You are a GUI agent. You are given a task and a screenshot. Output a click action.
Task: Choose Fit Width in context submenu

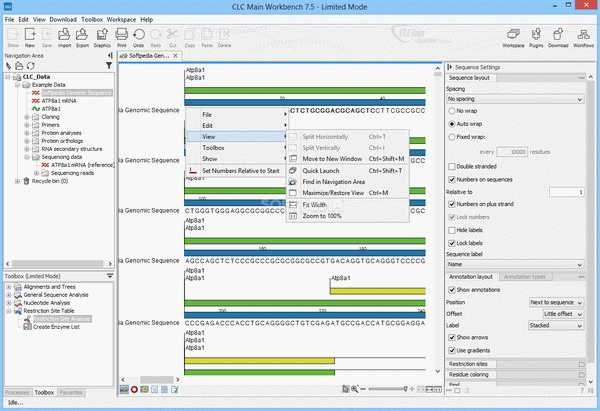[x=347, y=205]
